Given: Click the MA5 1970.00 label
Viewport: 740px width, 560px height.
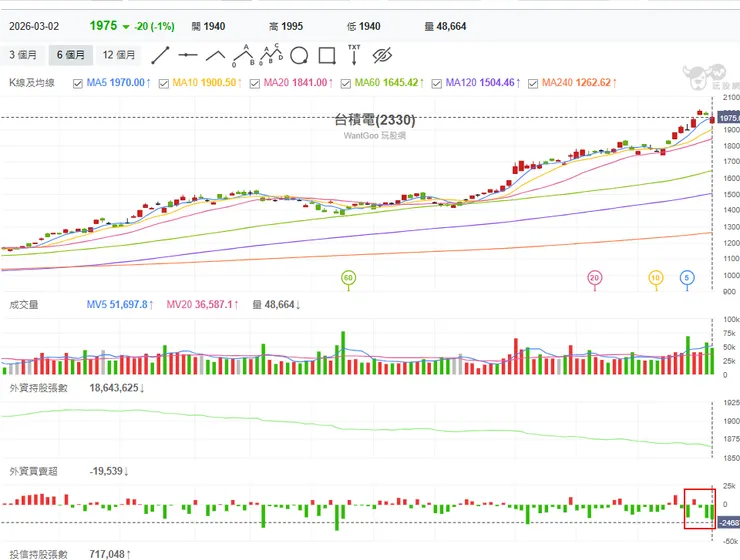Looking at the screenshot, I should pos(118,83).
